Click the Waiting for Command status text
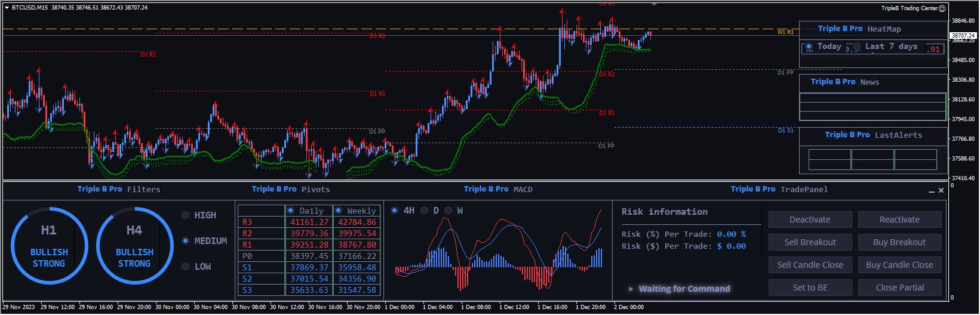The image size is (980, 315). [684, 289]
